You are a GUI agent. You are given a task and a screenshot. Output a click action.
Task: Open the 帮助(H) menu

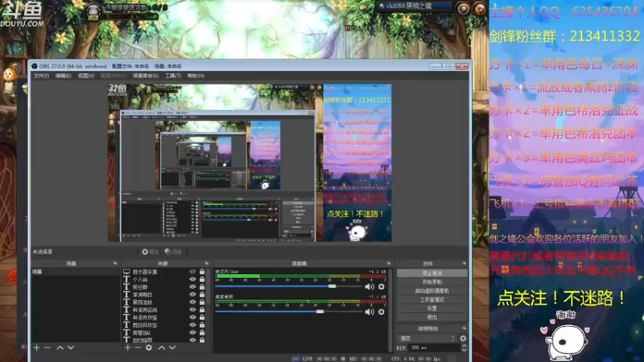pos(196,76)
